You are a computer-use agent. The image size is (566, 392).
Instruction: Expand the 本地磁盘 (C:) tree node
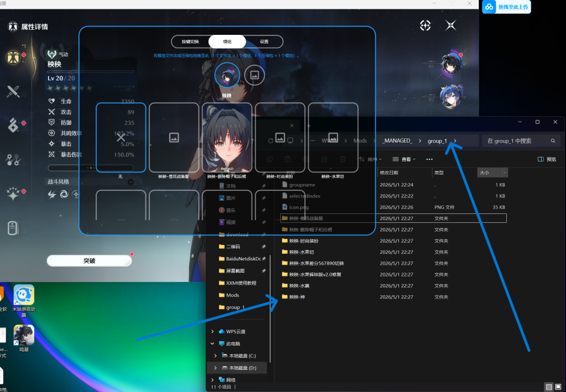[216, 356]
